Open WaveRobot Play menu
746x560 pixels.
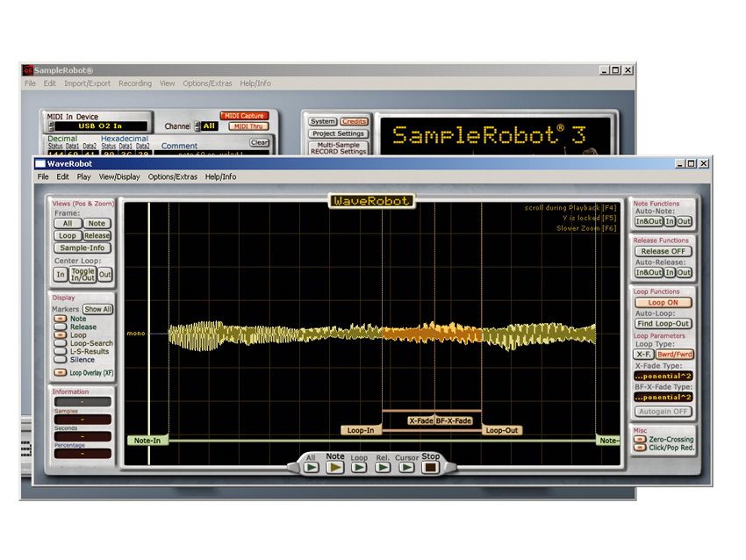pos(83,176)
